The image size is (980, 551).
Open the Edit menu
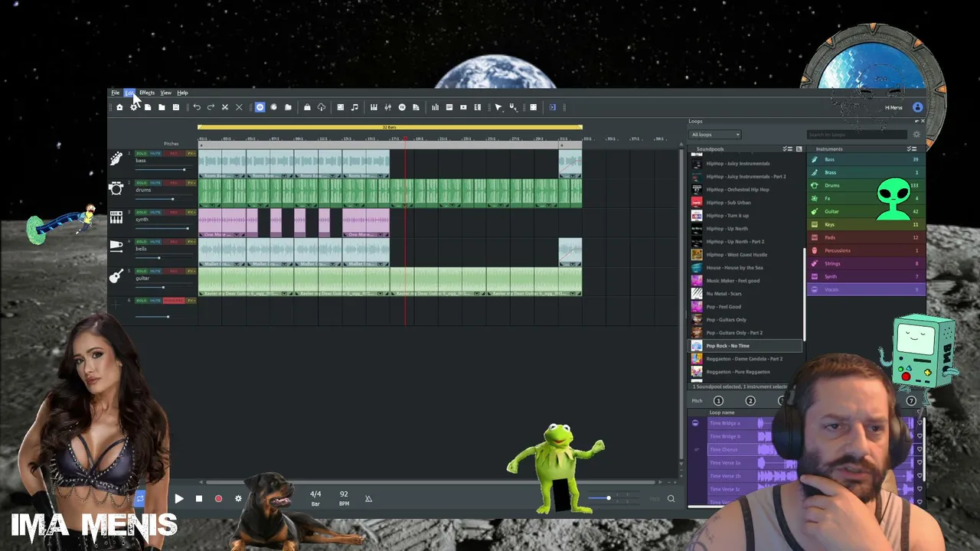point(129,93)
